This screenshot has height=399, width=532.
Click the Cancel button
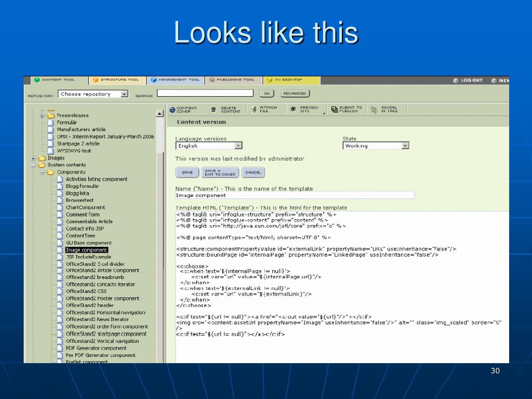253,172
